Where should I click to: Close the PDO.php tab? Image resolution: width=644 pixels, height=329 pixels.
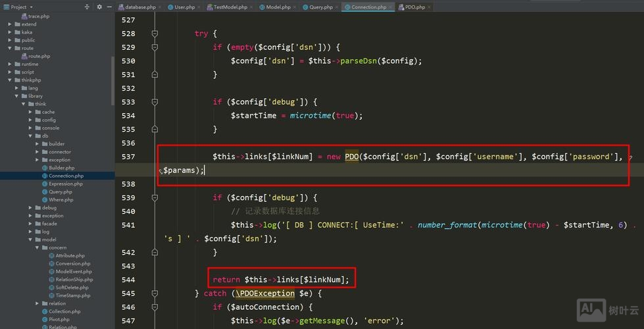tap(429, 7)
